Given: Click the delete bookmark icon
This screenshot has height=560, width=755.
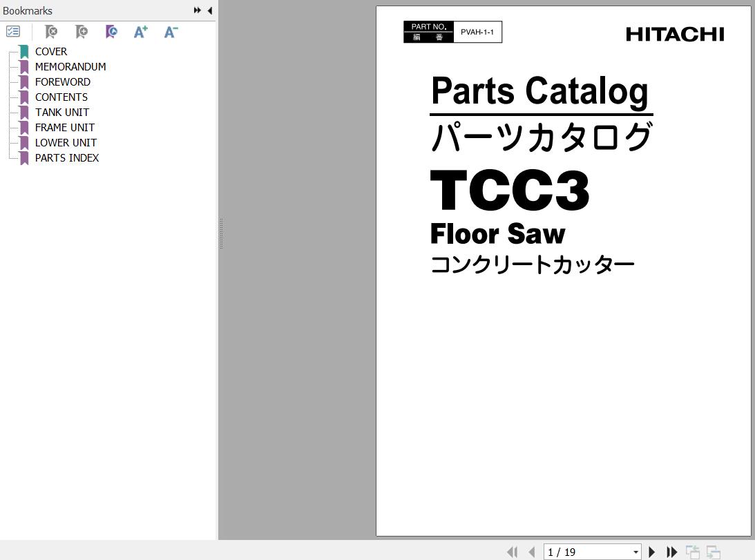Looking at the screenshot, I should point(50,32).
